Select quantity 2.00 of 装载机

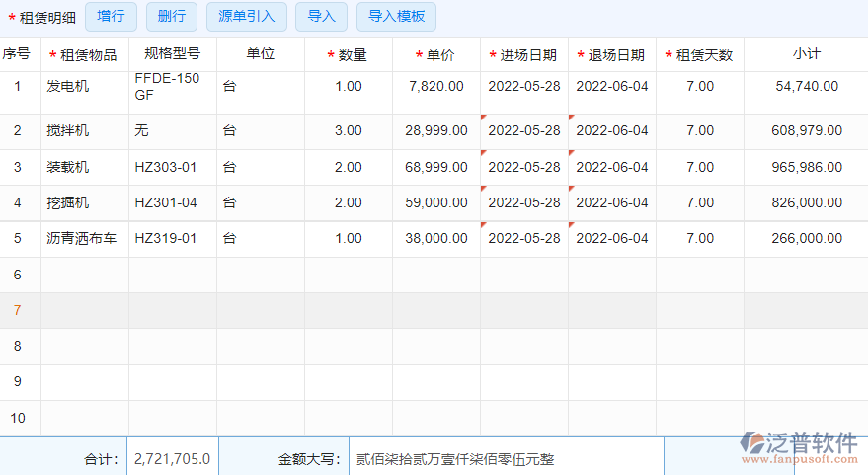pyautogui.click(x=349, y=167)
